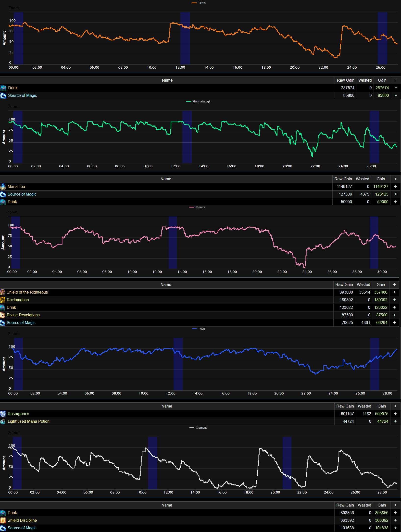
Task: Sort by Wasted above the Resurgence row
Action: click(x=364, y=406)
